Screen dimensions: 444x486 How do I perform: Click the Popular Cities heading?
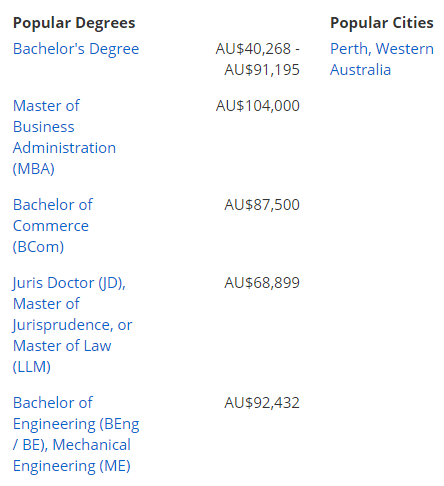pos(382,23)
